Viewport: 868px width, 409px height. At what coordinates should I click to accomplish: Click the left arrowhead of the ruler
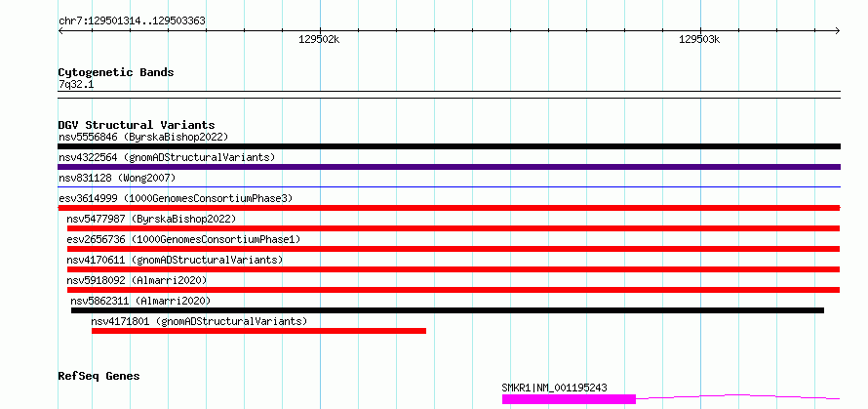point(60,31)
